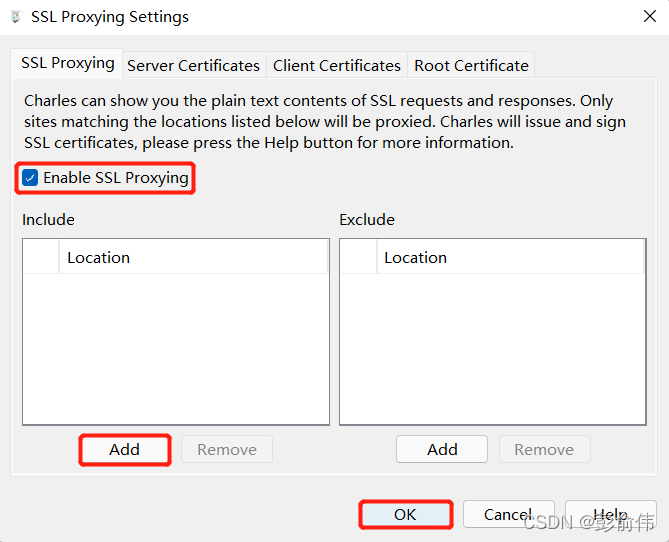This screenshot has width=669, height=542.
Task: Close the SSL Proxying Settings dialog
Action: point(649,17)
